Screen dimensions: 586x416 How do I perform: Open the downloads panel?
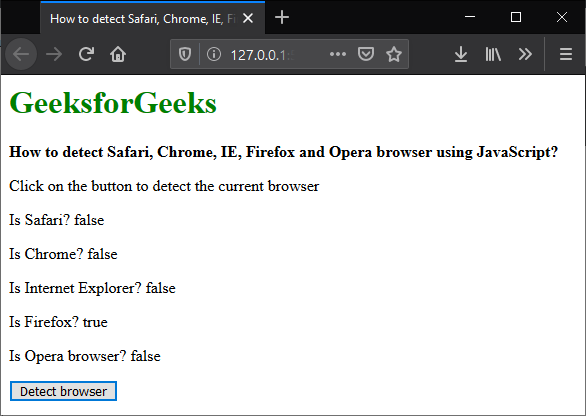coord(461,55)
